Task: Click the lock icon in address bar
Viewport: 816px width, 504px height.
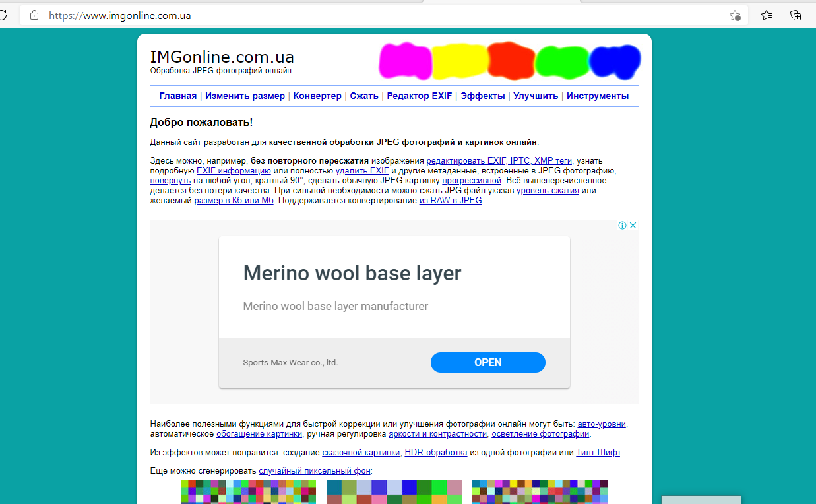Action: click(34, 15)
